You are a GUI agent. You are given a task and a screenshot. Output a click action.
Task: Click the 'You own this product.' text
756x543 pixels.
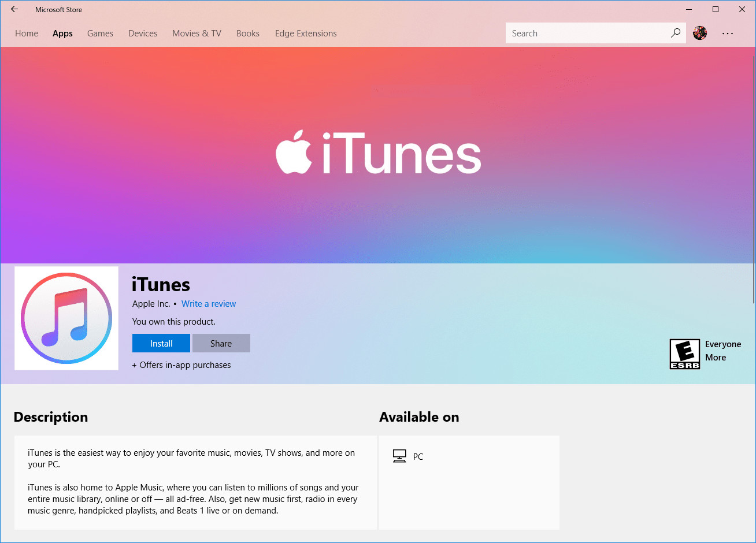click(x=174, y=322)
